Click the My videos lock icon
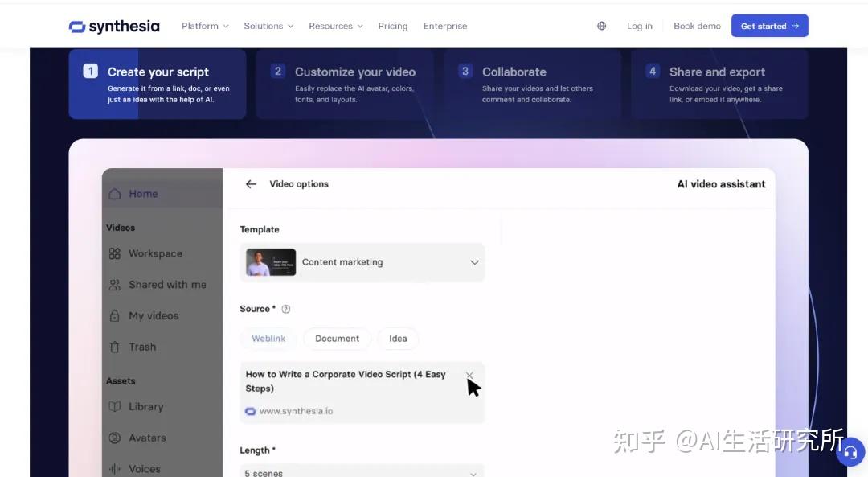868x477 pixels. [115, 316]
